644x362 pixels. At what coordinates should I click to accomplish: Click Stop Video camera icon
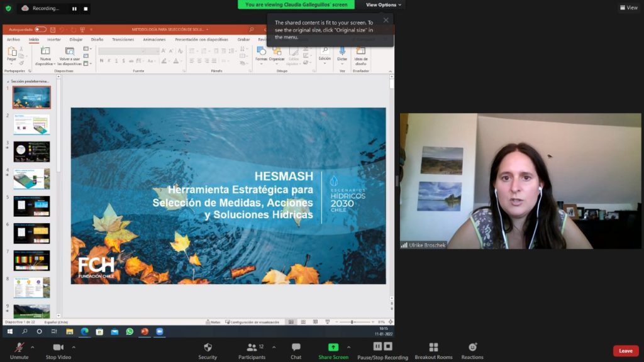(58, 348)
